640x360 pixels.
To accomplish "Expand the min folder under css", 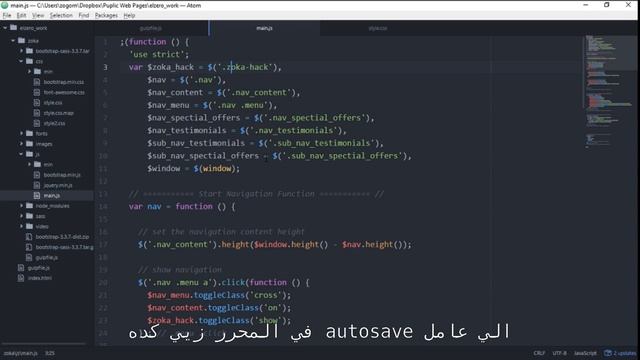I will click(29, 71).
